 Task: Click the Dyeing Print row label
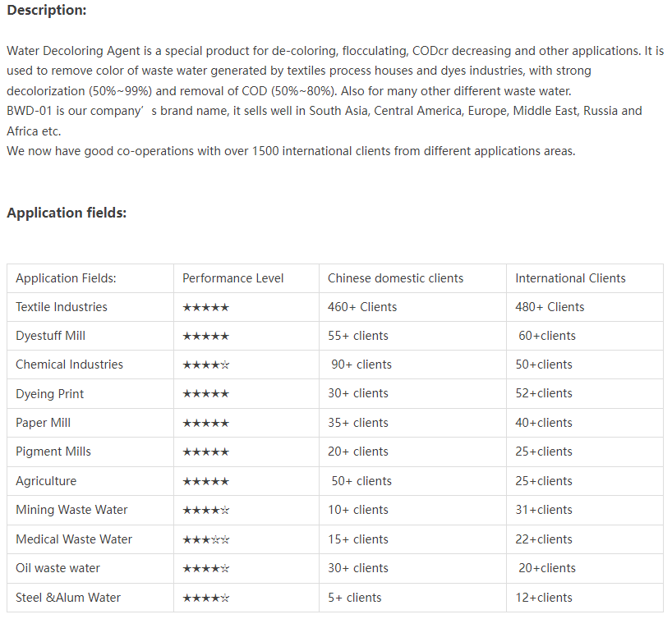49,394
